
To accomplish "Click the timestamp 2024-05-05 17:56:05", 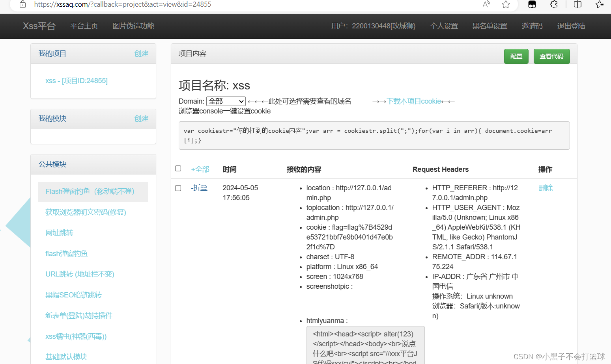I will tap(240, 193).
